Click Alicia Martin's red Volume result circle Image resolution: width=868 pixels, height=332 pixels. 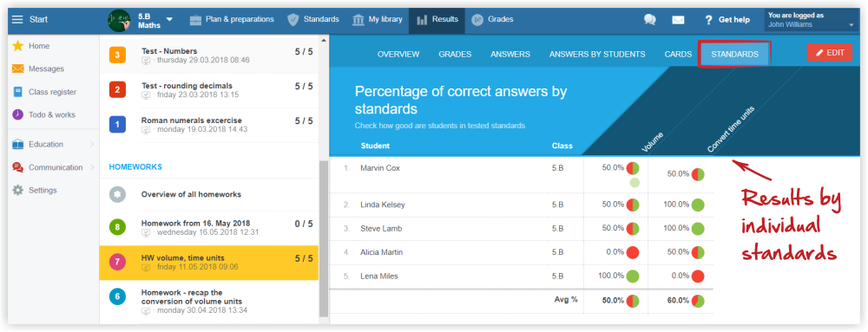point(633,252)
